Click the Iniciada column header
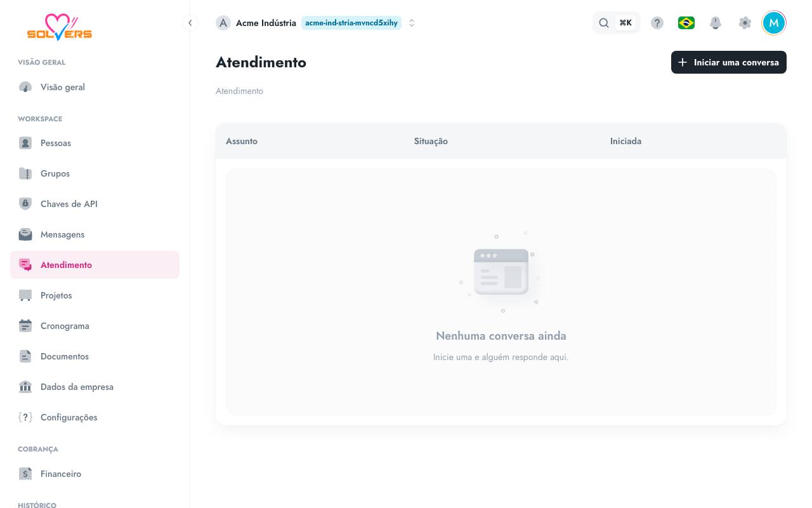The image size is (812, 508). pyautogui.click(x=625, y=141)
